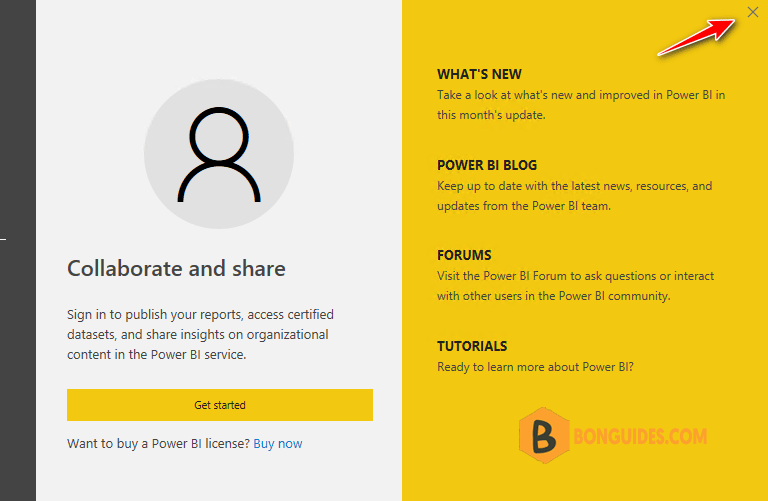
Task: Click the Get started button
Action: [x=220, y=405]
